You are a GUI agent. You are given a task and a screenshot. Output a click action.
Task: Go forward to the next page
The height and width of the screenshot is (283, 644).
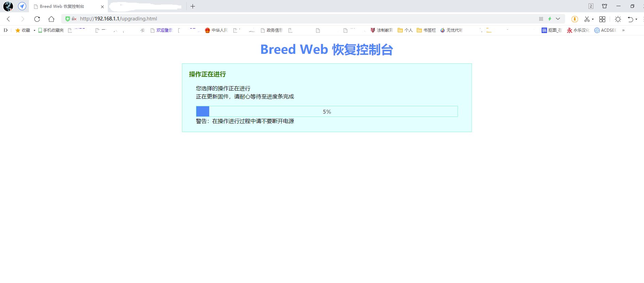(x=22, y=19)
